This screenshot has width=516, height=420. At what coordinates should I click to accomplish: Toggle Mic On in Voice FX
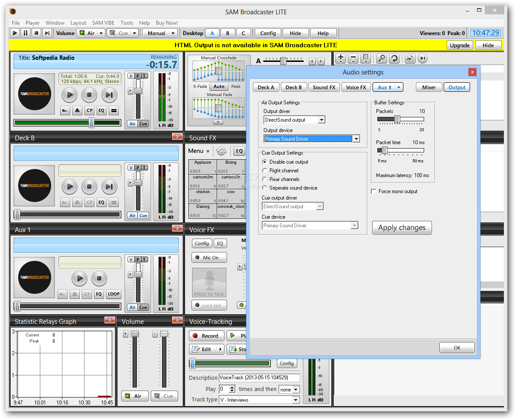pyautogui.click(x=209, y=258)
